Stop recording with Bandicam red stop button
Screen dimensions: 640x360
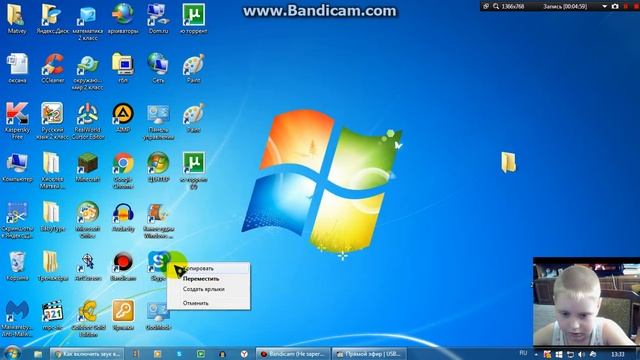[636, 6]
